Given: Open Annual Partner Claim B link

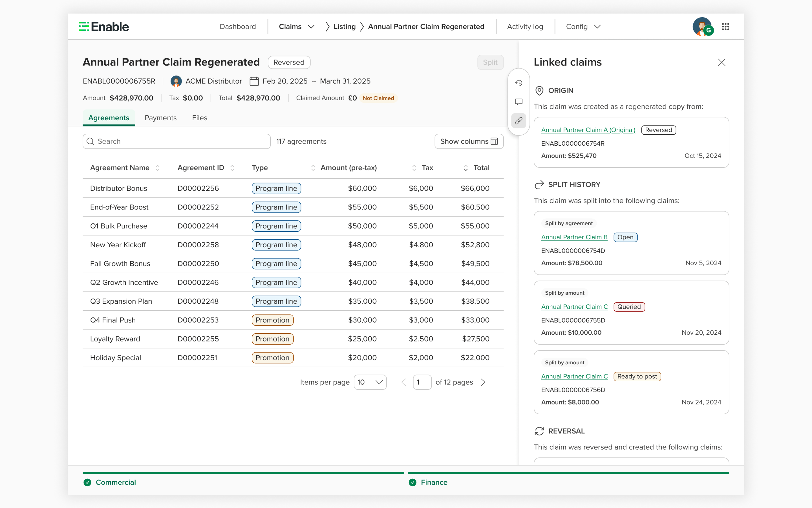Looking at the screenshot, I should click(x=574, y=237).
